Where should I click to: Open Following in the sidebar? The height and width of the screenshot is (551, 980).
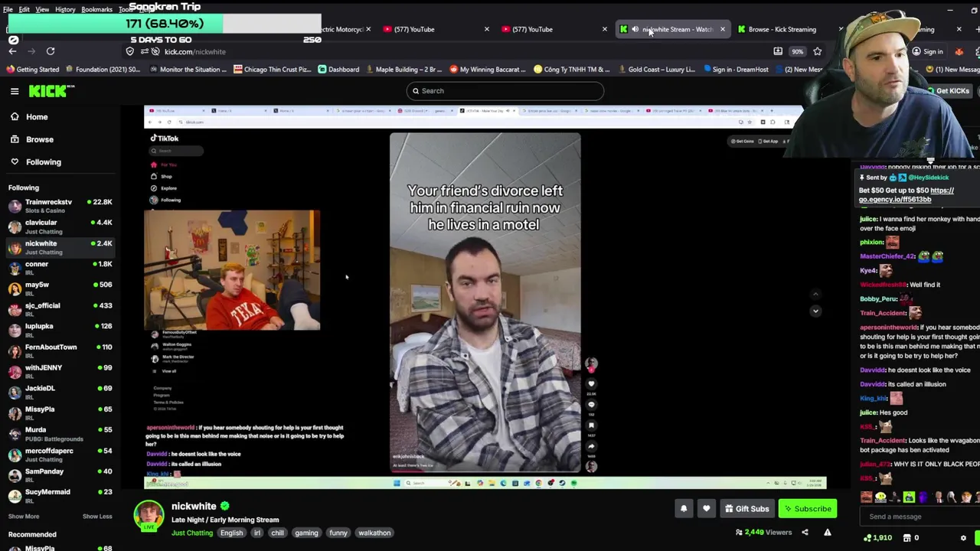44,161
